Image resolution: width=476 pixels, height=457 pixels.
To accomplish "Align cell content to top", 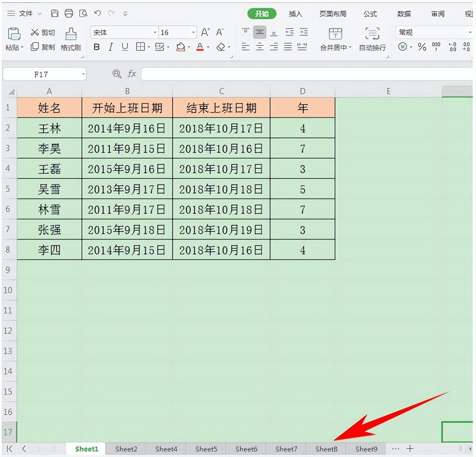I will click(x=245, y=32).
